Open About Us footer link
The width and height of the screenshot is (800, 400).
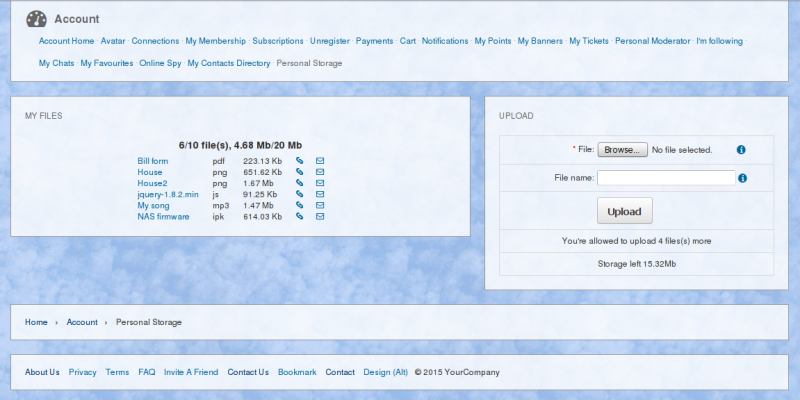pyautogui.click(x=42, y=372)
